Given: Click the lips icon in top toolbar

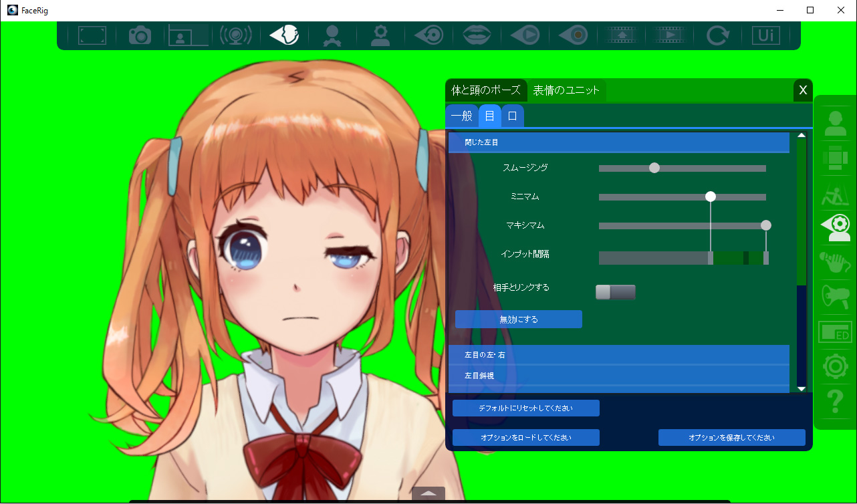Looking at the screenshot, I should (476, 35).
